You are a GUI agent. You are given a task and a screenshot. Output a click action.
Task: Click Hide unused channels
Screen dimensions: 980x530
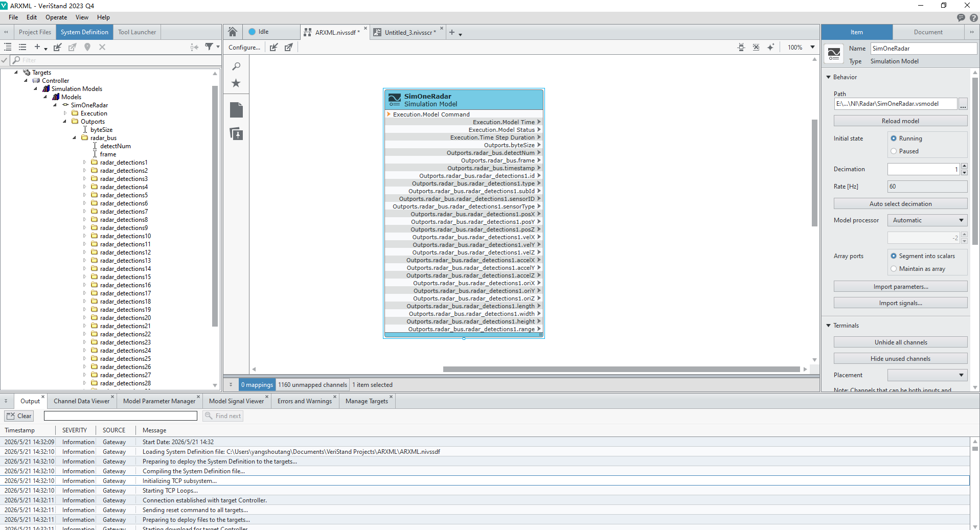(x=900, y=359)
